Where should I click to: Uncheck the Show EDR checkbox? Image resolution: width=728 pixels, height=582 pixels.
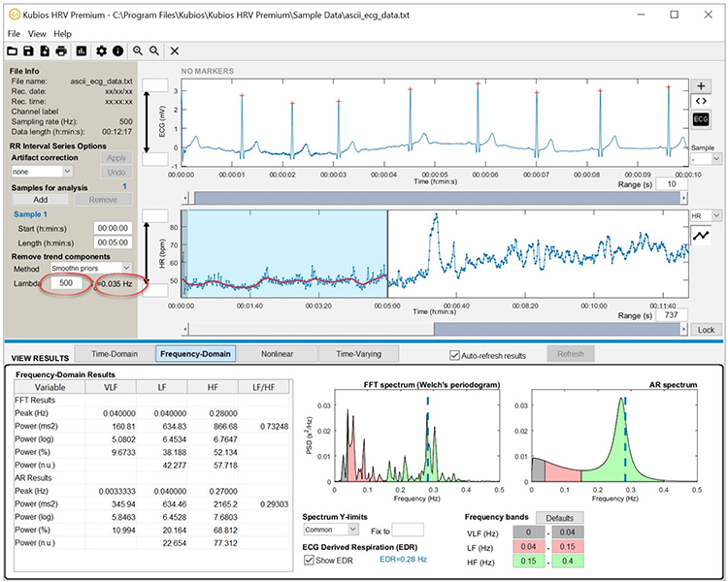coord(309,560)
